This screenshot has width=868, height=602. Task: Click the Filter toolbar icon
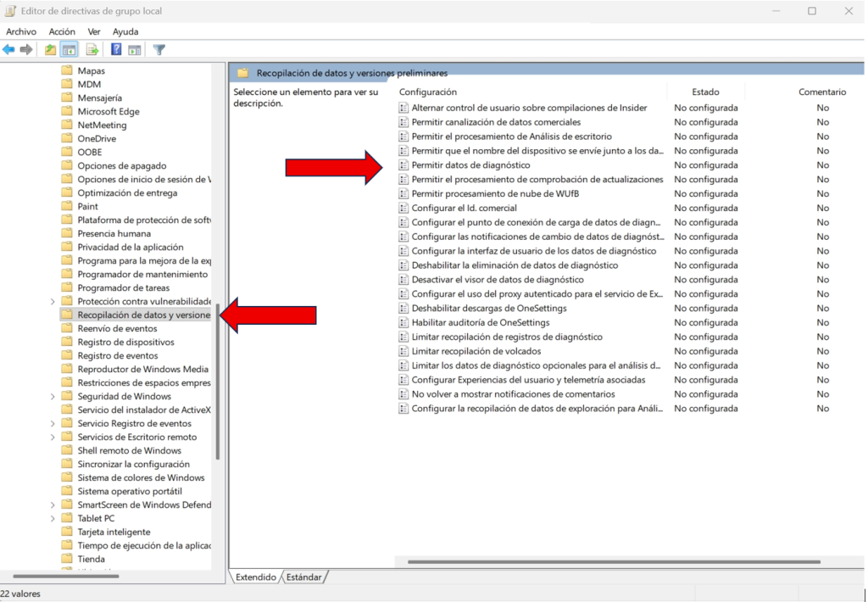[158, 49]
